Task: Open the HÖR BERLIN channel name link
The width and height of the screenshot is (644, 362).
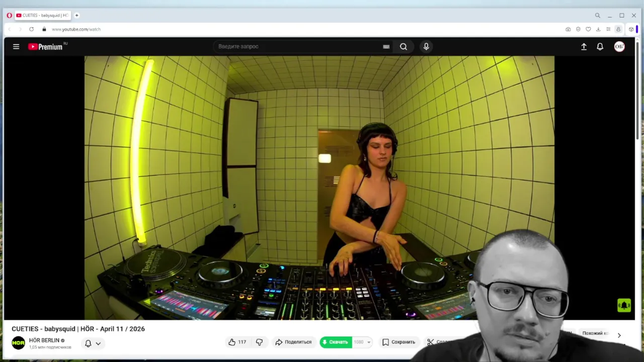Action: pyautogui.click(x=44, y=340)
